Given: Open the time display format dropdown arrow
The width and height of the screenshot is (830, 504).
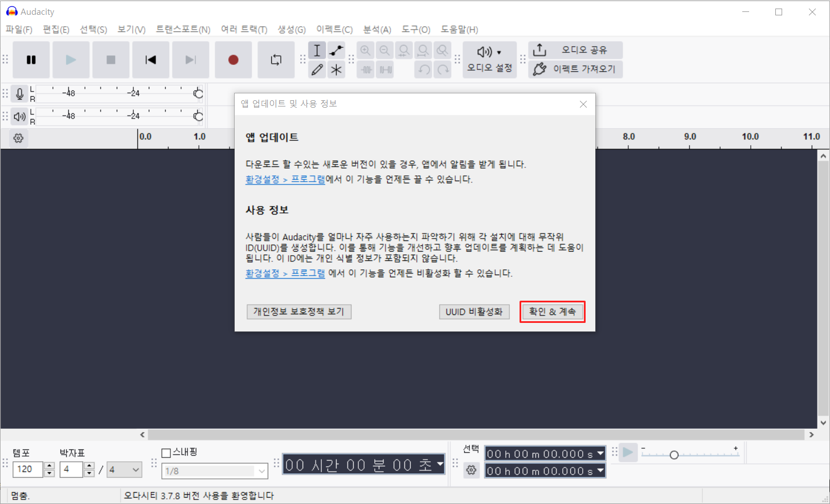Looking at the screenshot, I should pos(440,464).
